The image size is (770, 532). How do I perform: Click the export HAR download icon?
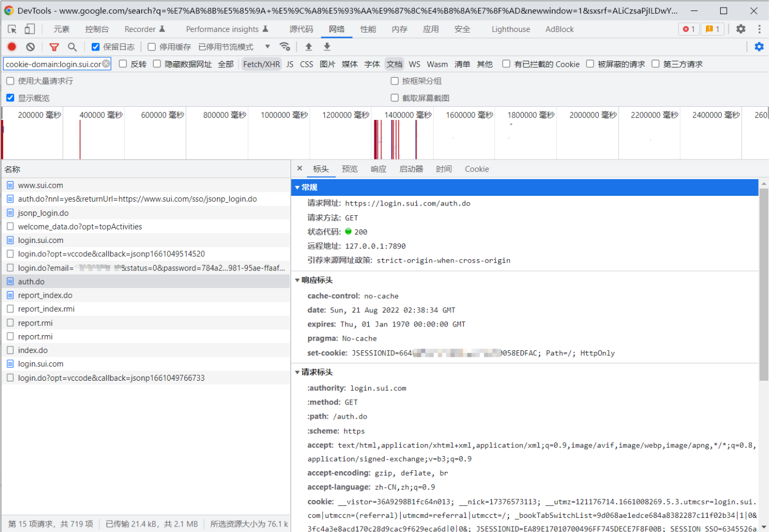pos(327,47)
